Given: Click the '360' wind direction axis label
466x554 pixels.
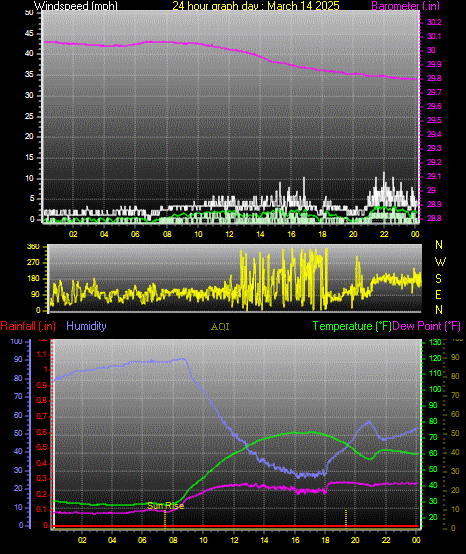Looking at the screenshot, I should point(33,247).
